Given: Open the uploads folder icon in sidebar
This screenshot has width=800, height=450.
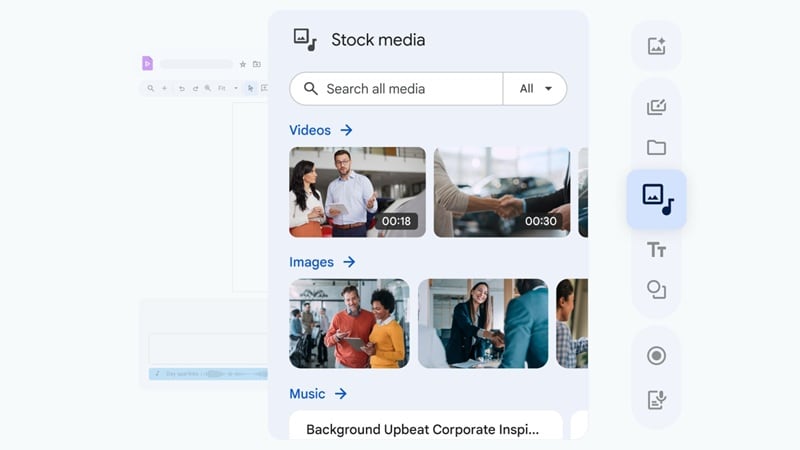Looking at the screenshot, I should click(x=656, y=147).
